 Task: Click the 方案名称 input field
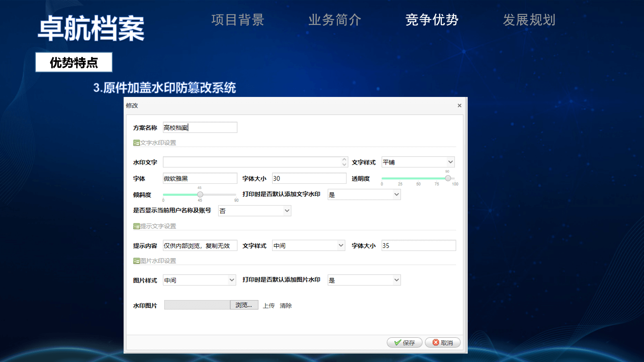(200, 128)
